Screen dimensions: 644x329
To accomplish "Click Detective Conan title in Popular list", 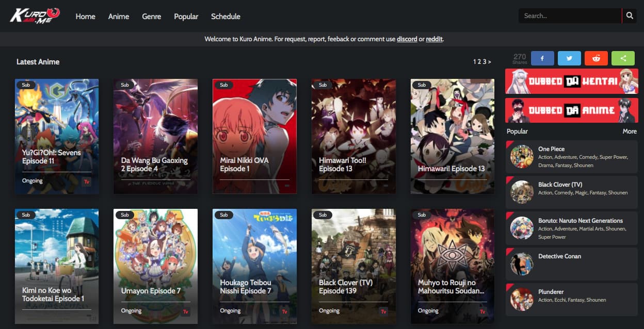I will point(559,256).
